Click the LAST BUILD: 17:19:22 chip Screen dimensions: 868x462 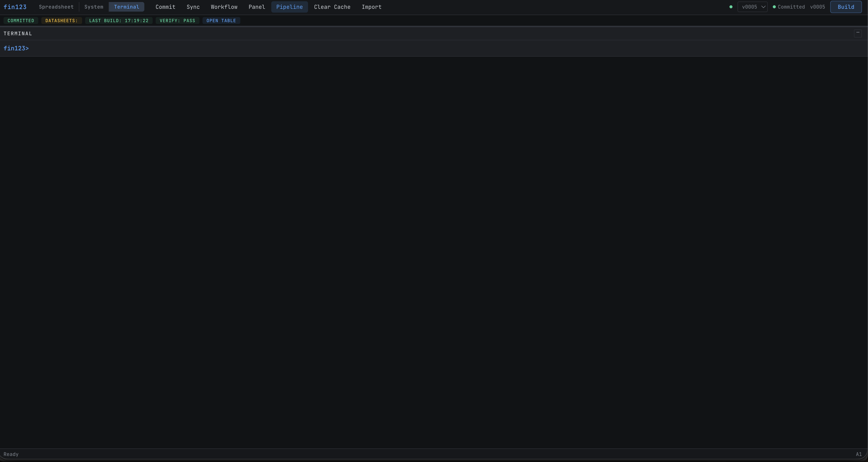point(119,21)
